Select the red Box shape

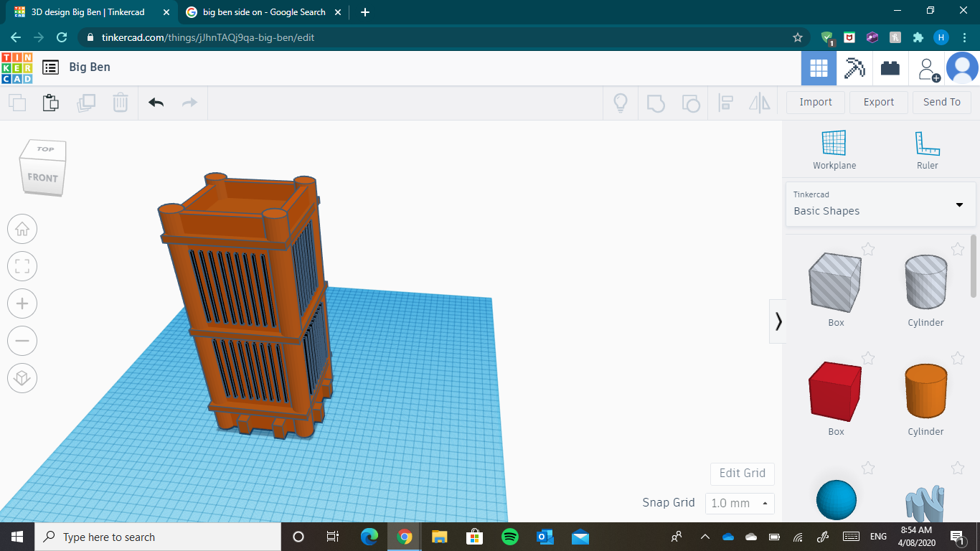click(x=835, y=392)
